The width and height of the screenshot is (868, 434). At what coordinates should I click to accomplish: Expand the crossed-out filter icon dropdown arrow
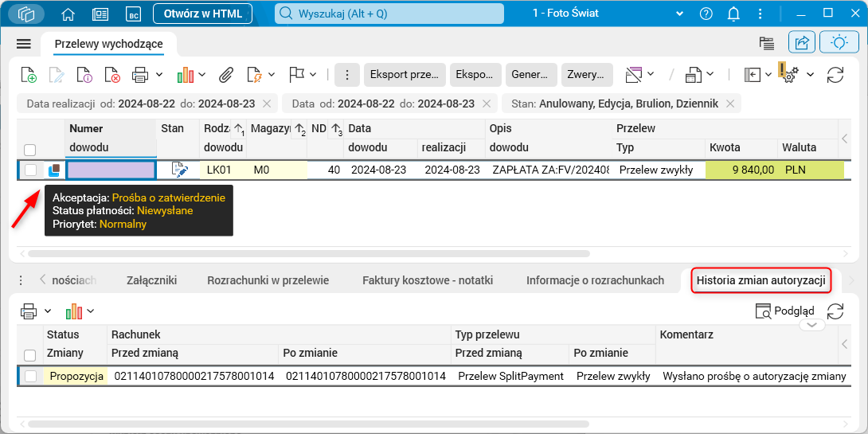[651, 74]
